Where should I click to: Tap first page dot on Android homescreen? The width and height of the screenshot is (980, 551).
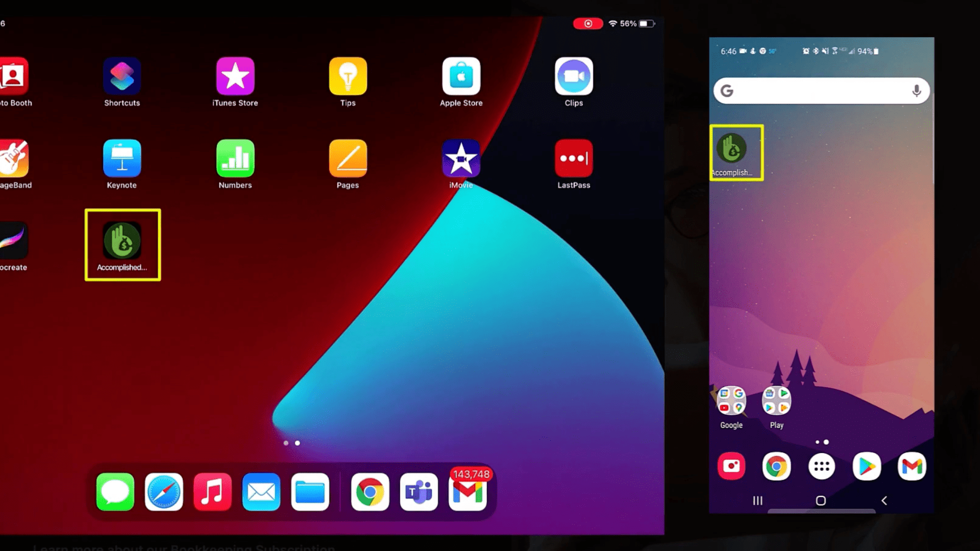[817, 441]
